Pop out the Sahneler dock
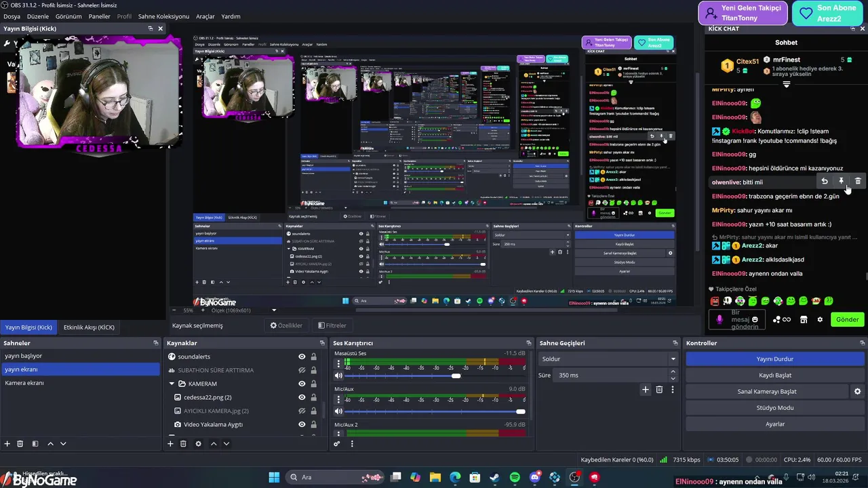This screenshot has height=488, width=868. (x=156, y=343)
